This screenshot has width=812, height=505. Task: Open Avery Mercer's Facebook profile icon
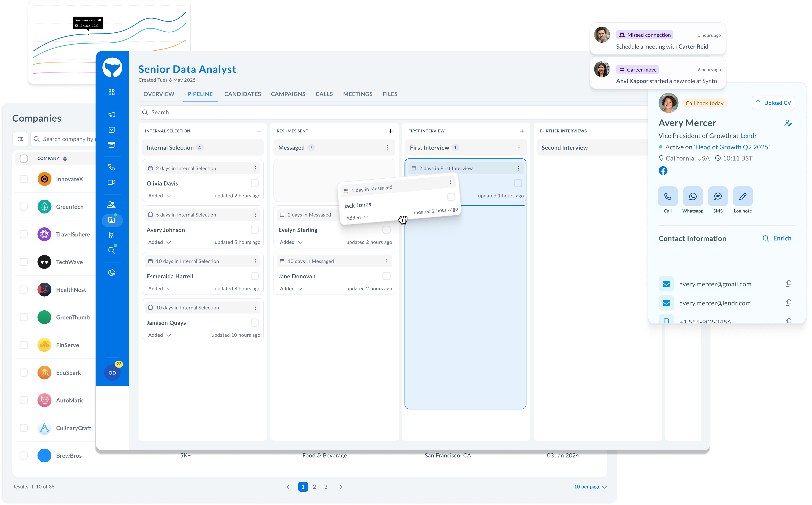pos(663,171)
